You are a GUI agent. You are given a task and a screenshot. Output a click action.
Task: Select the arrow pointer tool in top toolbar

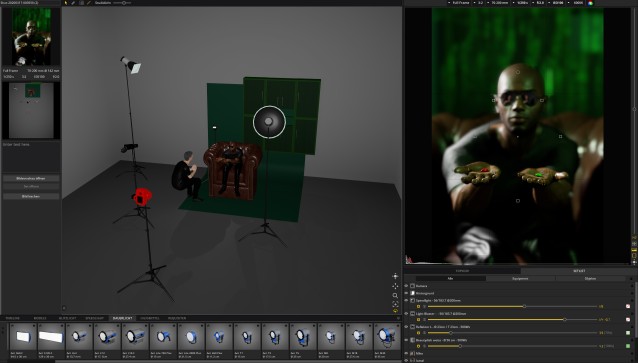coord(66,3)
